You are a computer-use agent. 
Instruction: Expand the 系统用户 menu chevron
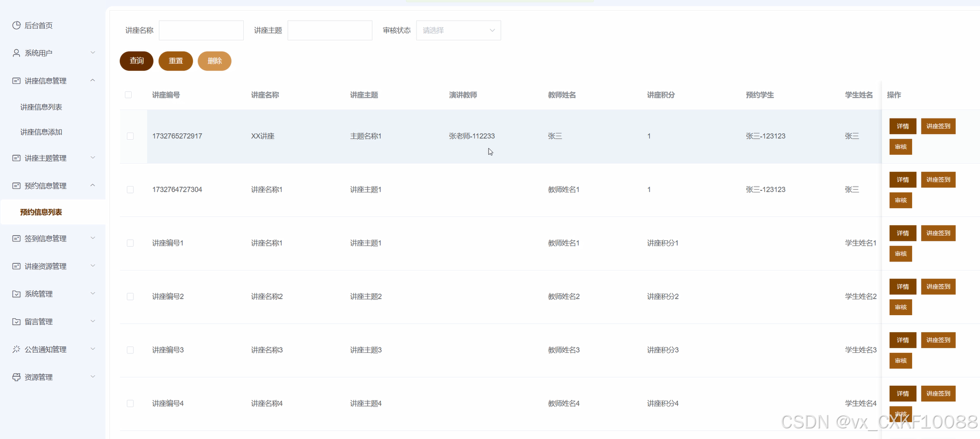click(x=93, y=53)
